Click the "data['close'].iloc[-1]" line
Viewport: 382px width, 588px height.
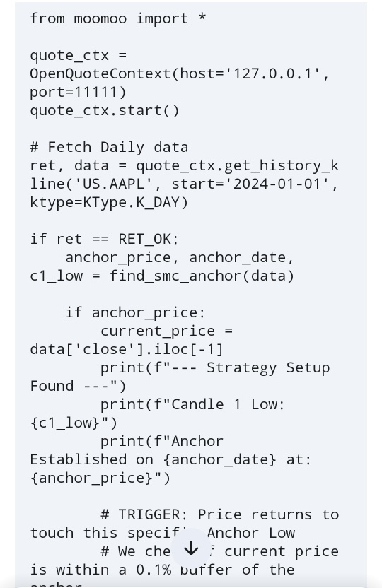point(127,349)
